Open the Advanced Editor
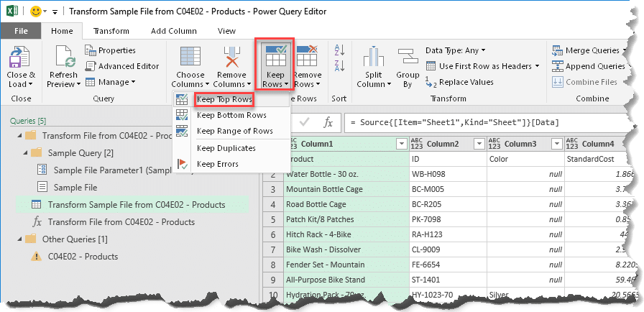 [122, 66]
